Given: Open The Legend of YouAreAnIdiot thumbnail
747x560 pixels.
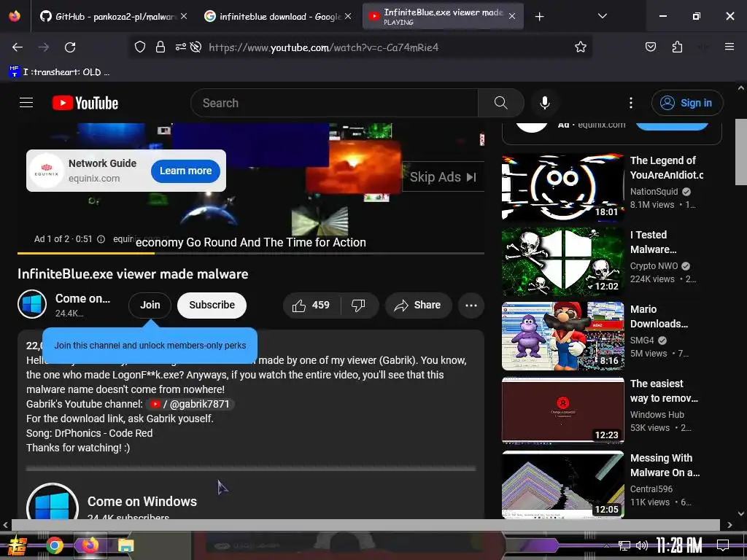Looking at the screenshot, I should coord(562,186).
